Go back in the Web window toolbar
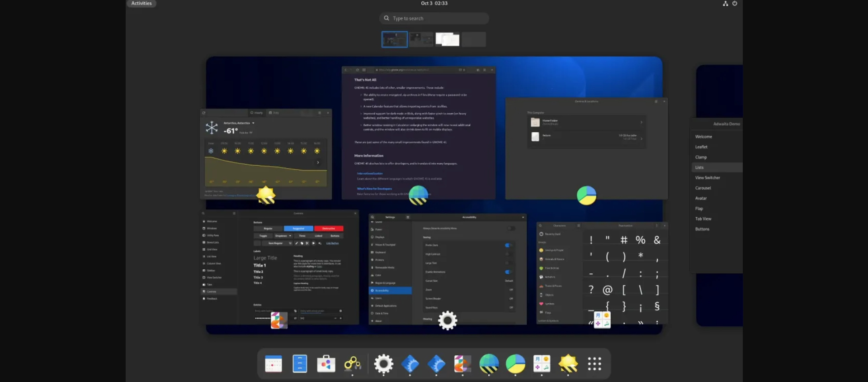 click(x=345, y=70)
